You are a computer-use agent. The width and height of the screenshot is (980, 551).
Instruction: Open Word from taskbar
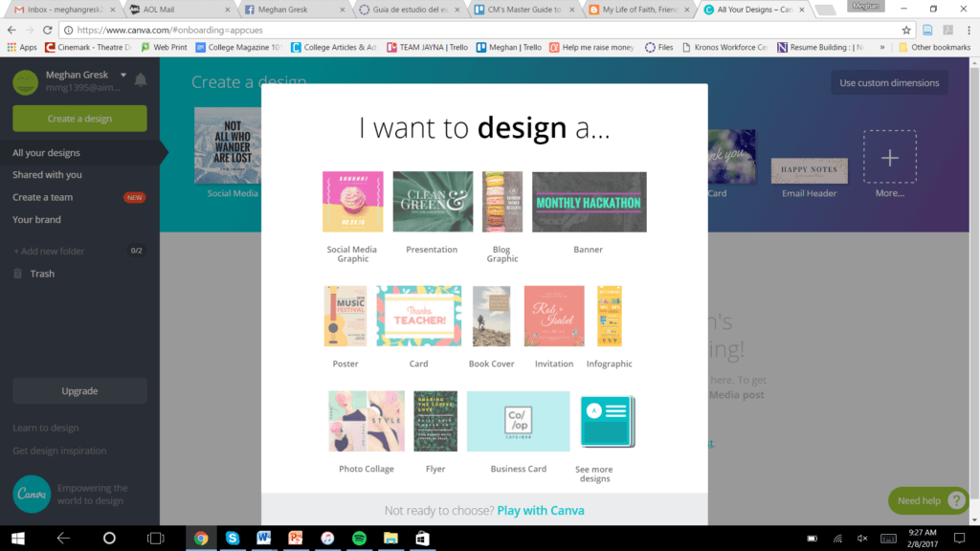(264, 538)
